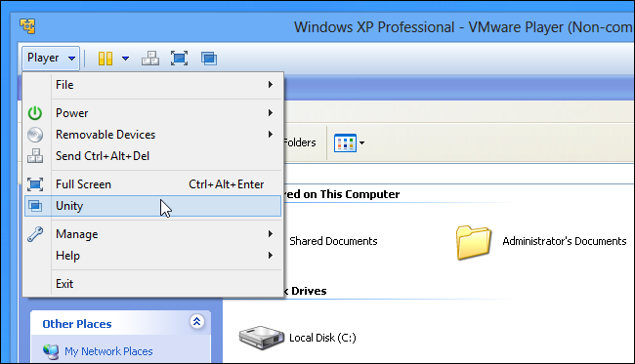Click the disc icon next to Removable Devices
Screen dimensions: 635x364
point(35,135)
